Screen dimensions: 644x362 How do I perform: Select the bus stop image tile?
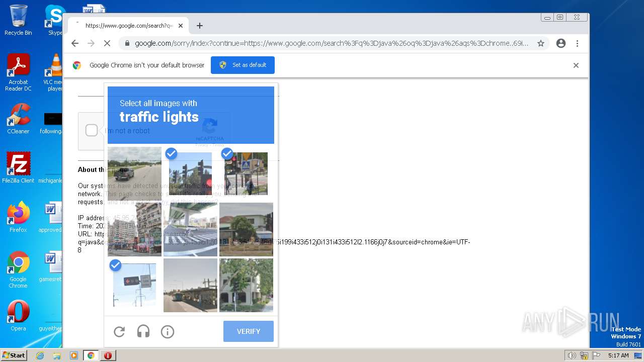coord(190,285)
